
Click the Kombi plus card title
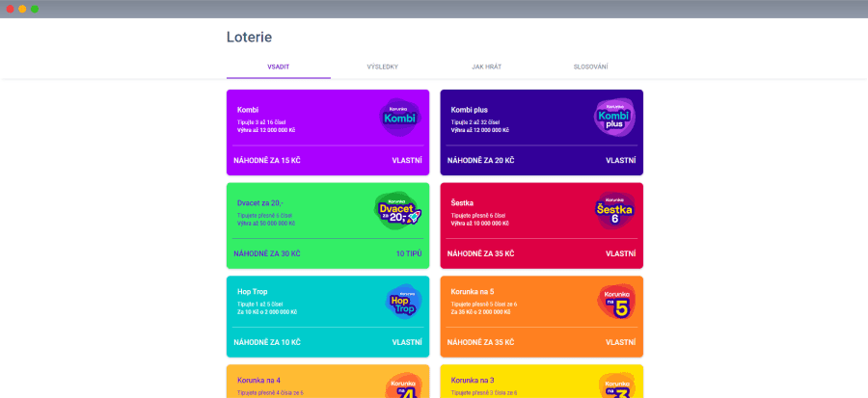pyautogui.click(x=469, y=110)
